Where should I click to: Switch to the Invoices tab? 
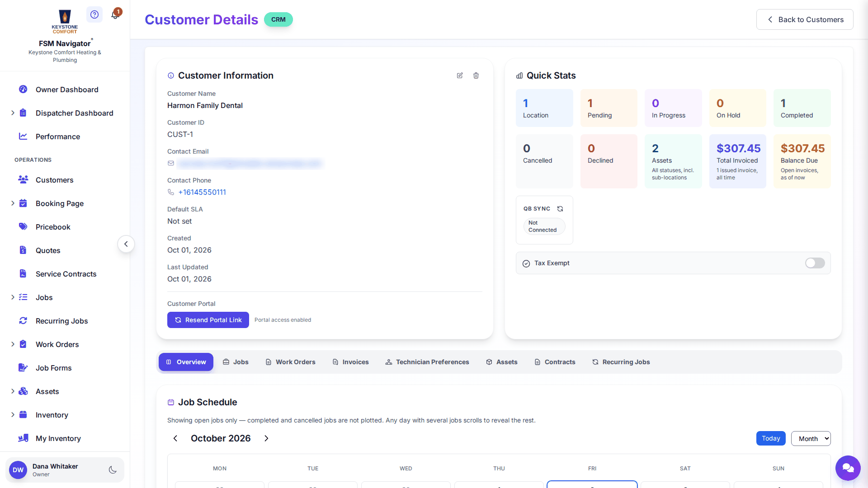coord(350,362)
